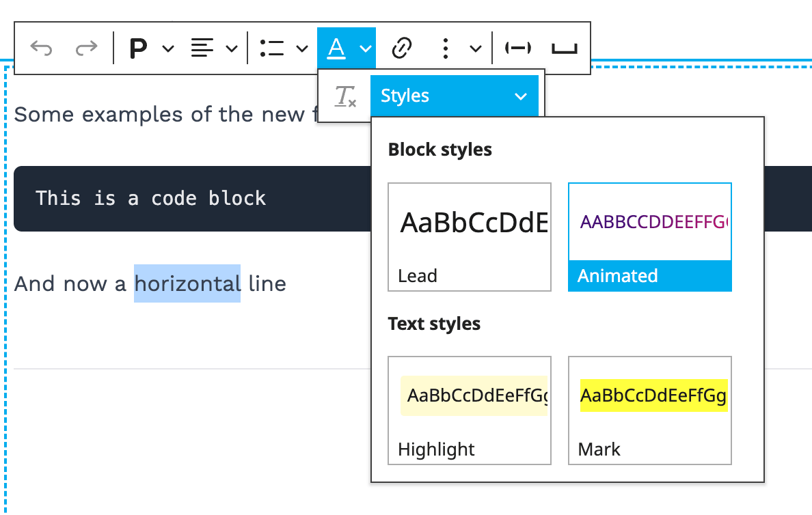This screenshot has height=515, width=812.
Task: Apply the Lead block style
Action: (x=470, y=237)
